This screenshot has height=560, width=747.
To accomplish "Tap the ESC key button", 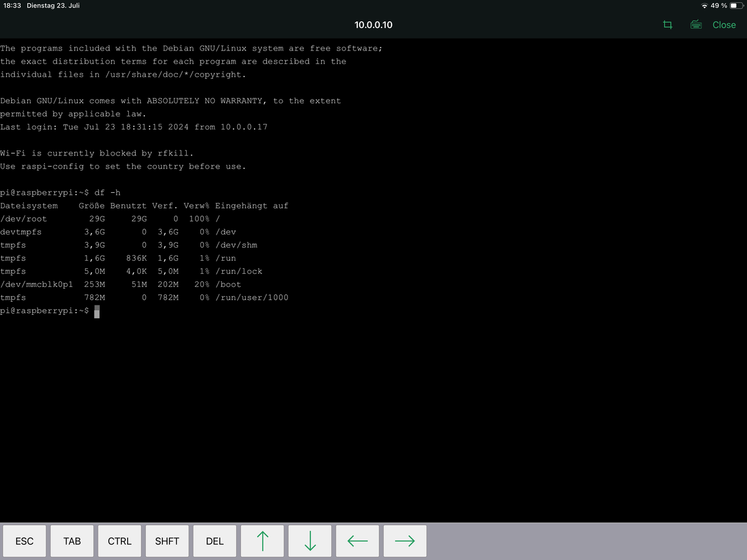I will pyautogui.click(x=24, y=541).
